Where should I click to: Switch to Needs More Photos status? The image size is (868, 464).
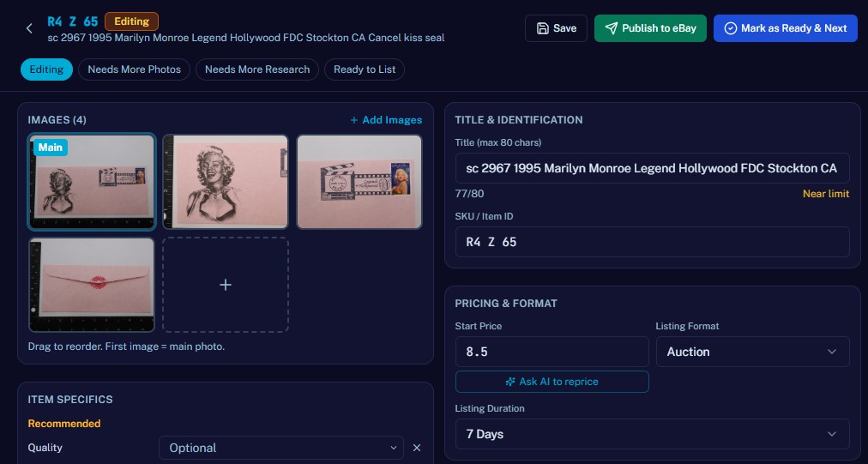[134, 69]
